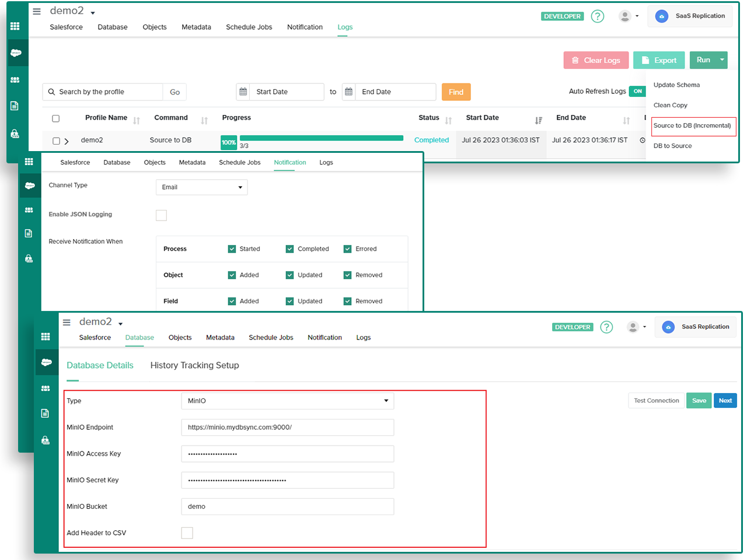
Task: Switch to Schedule Jobs tab in top window
Action: click(249, 27)
